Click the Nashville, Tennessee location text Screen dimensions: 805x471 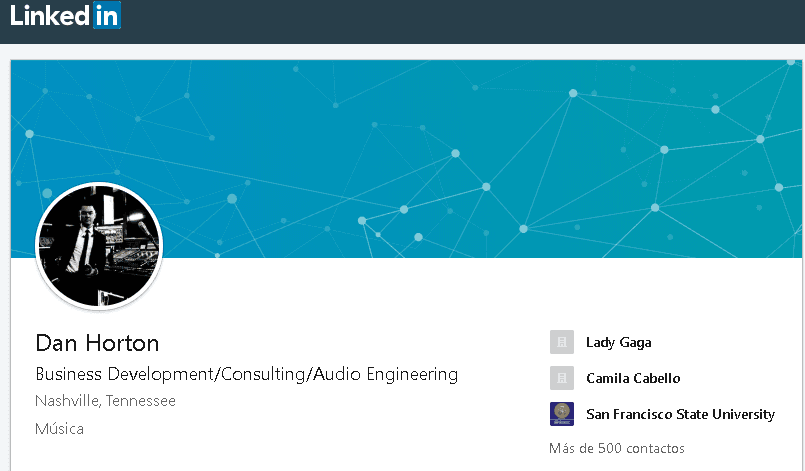click(x=105, y=401)
